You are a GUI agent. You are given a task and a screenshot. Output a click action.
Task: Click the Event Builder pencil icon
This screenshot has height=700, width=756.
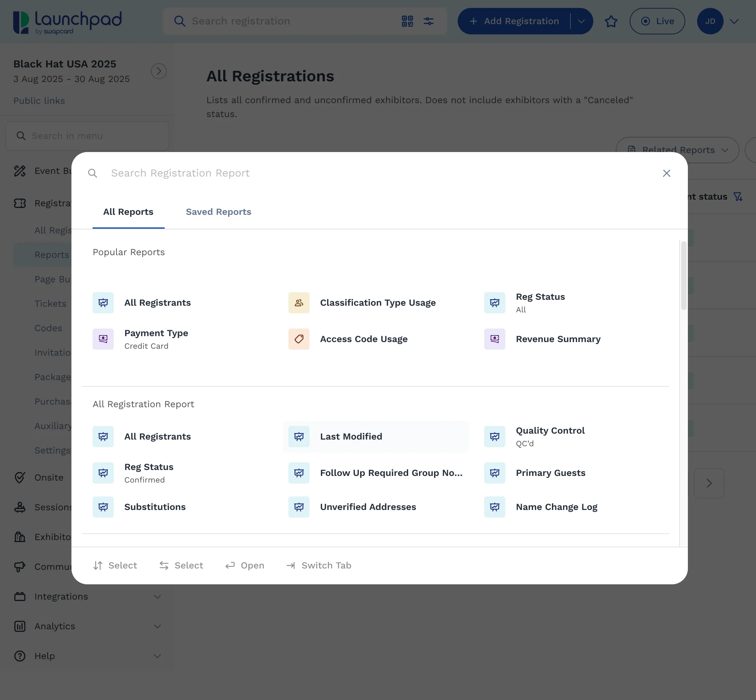(x=20, y=171)
